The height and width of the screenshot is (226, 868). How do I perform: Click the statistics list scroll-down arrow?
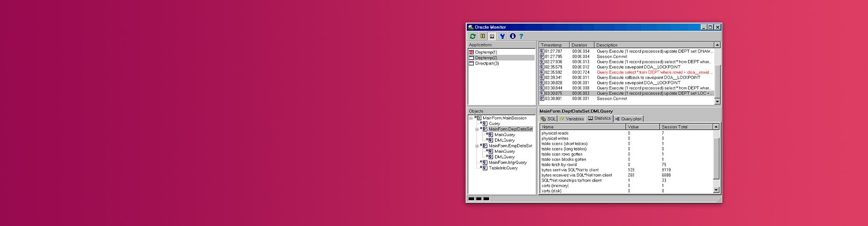coord(716,190)
